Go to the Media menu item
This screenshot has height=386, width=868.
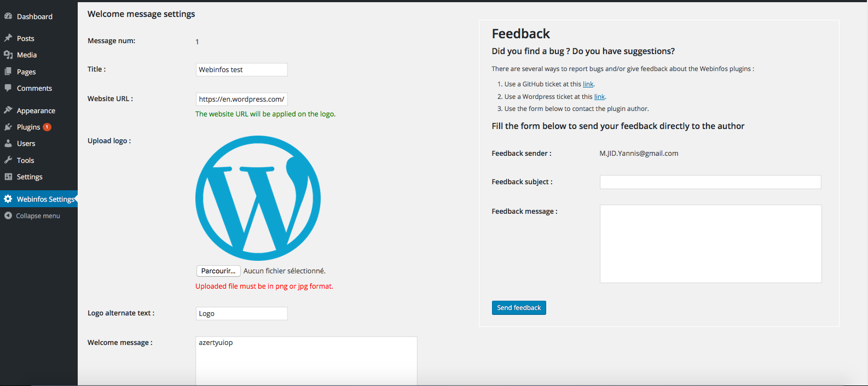pos(39,55)
